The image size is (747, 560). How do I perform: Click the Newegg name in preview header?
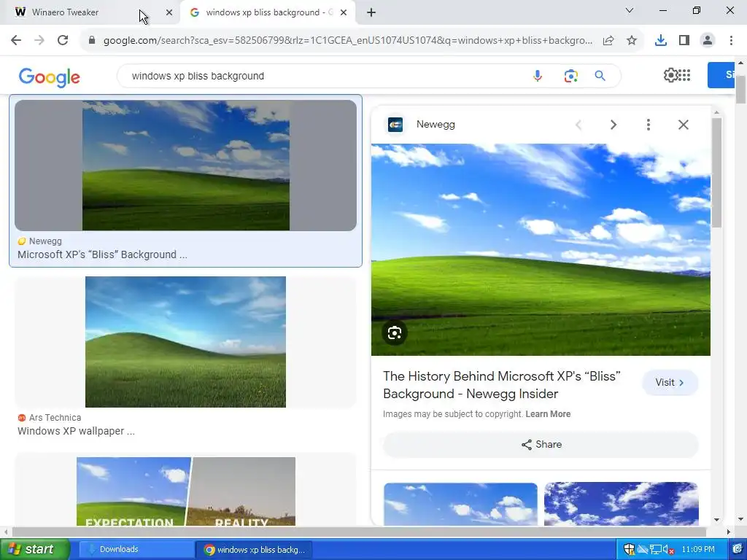[436, 124]
